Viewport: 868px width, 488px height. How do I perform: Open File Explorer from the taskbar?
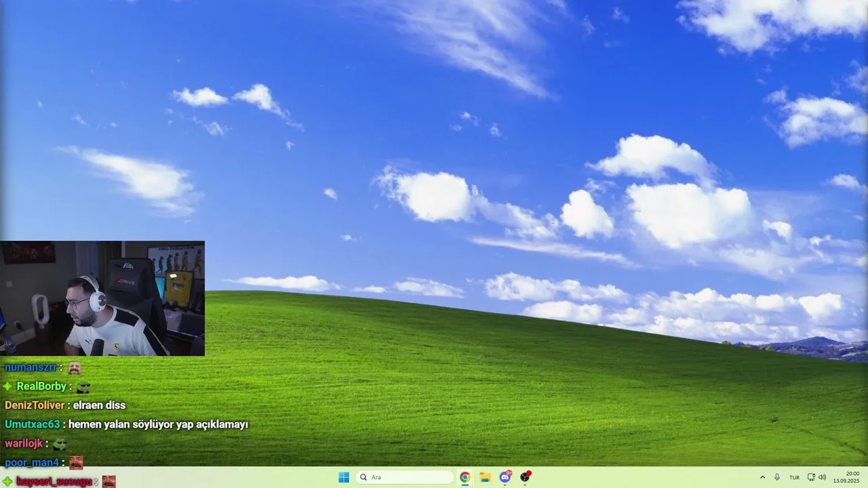485,477
